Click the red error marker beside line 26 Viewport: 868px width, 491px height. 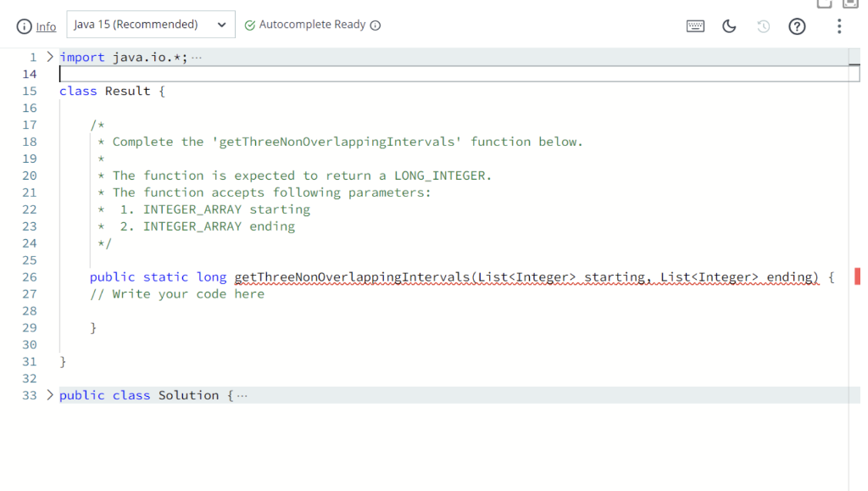(x=856, y=276)
